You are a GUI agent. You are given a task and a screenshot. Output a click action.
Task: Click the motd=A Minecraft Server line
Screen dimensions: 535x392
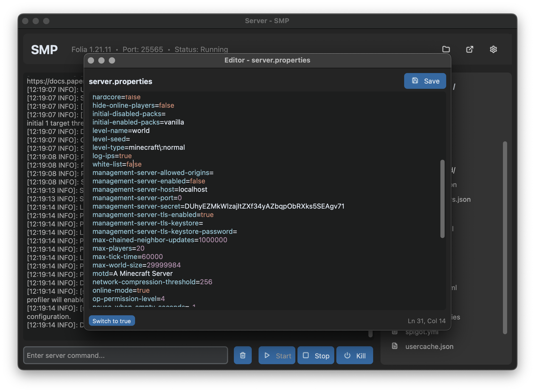point(132,274)
